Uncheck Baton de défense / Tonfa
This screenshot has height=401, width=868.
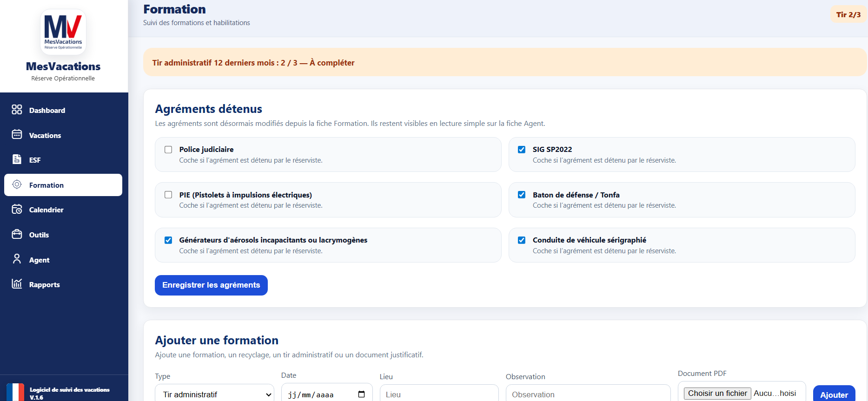click(x=522, y=195)
